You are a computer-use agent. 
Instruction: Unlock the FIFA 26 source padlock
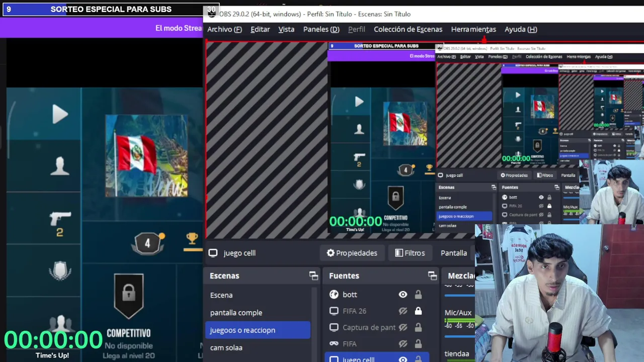click(x=418, y=311)
